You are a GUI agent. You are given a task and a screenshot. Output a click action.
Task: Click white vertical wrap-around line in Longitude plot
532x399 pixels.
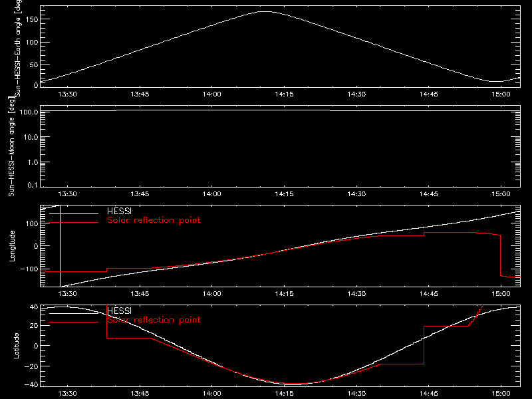[x=60, y=246]
